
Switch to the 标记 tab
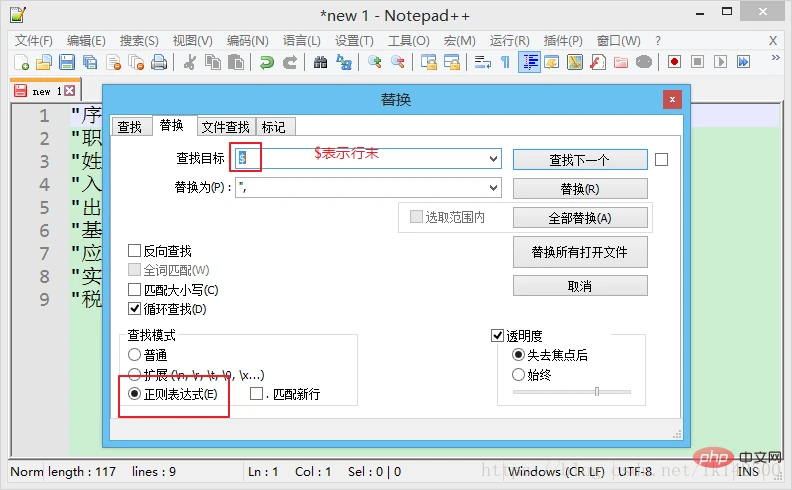pyautogui.click(x=274, y=127)
